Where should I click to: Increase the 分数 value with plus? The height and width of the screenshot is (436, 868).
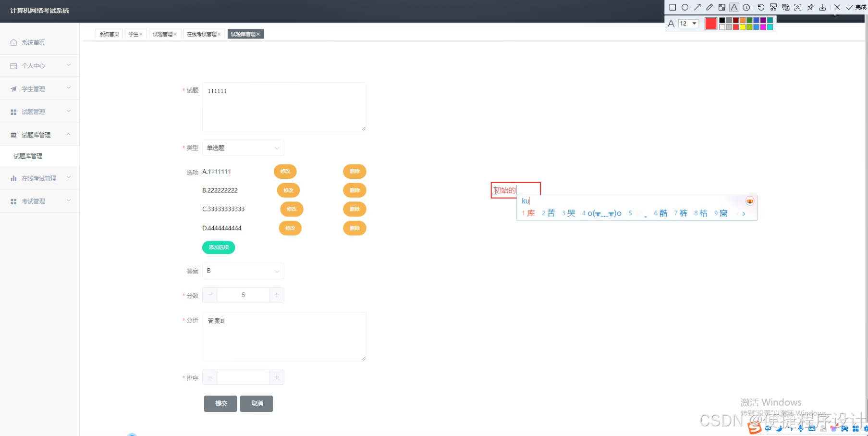(x=277, y=295)
